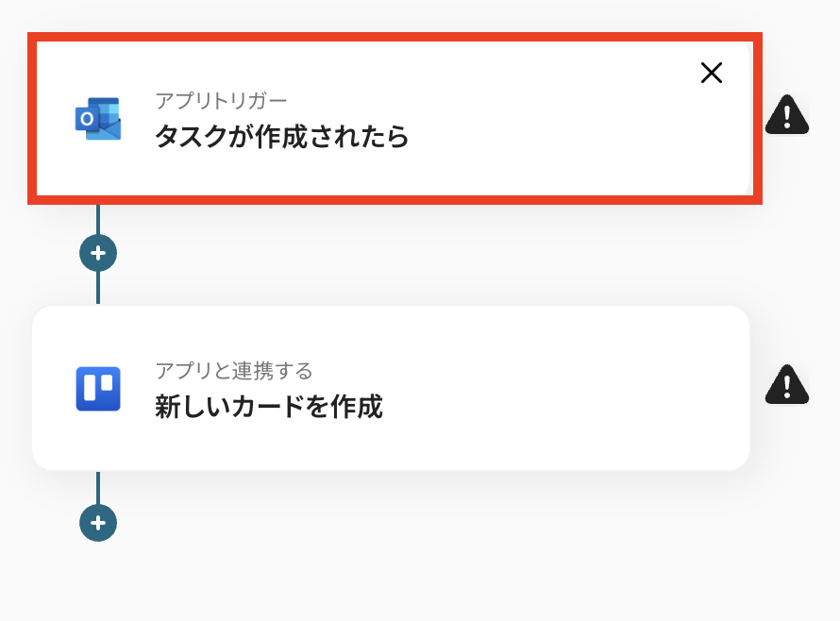840x621 pixels.
Task: Add a step between the Outlook and Trello cards
Action: coord(98,253)
